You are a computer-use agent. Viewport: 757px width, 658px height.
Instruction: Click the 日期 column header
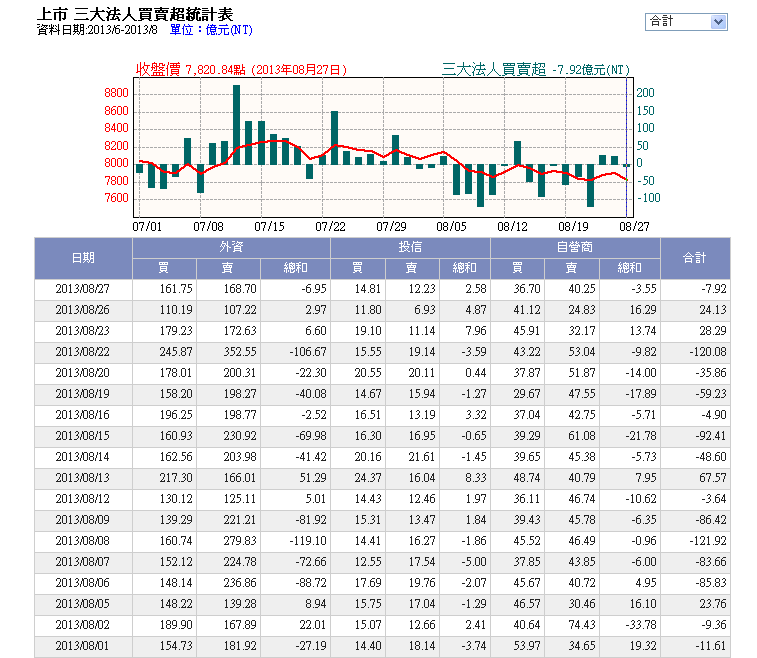pyautogui.click(x=83, y=258)
